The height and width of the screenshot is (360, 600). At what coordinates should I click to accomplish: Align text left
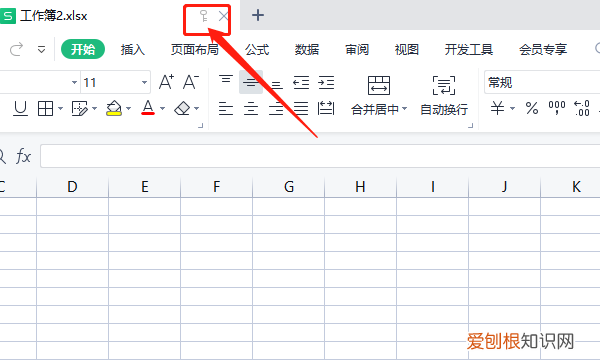point(226,109)
